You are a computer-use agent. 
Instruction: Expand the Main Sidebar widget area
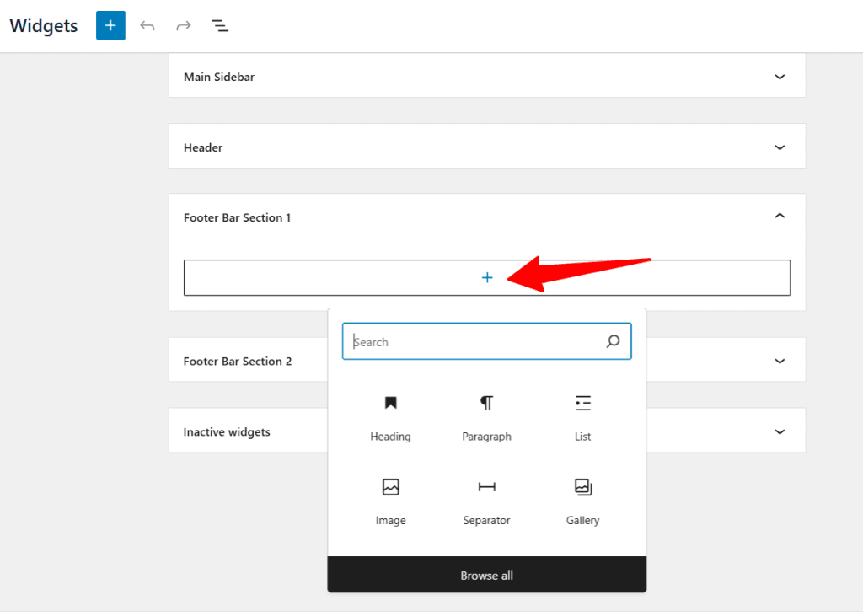780,77
